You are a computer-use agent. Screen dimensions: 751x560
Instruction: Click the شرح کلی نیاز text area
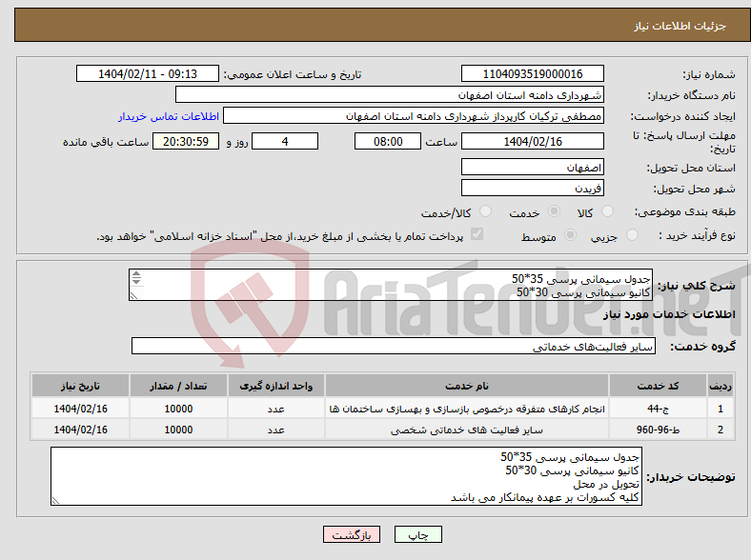(x=391, y=285)
